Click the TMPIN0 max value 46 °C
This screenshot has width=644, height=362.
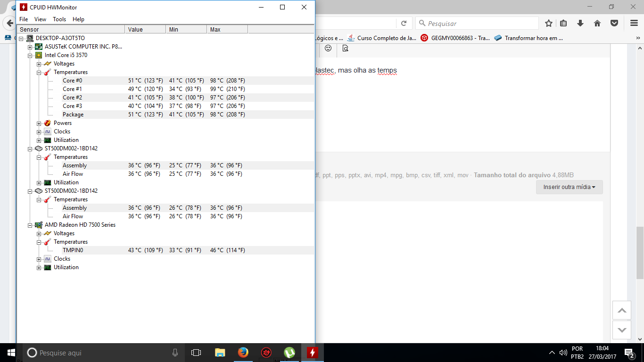227,250
